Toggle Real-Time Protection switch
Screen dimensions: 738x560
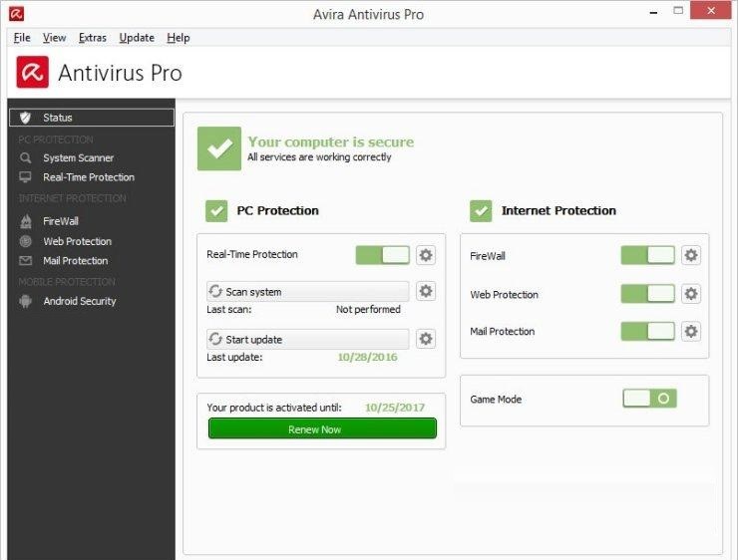(382, 255)
